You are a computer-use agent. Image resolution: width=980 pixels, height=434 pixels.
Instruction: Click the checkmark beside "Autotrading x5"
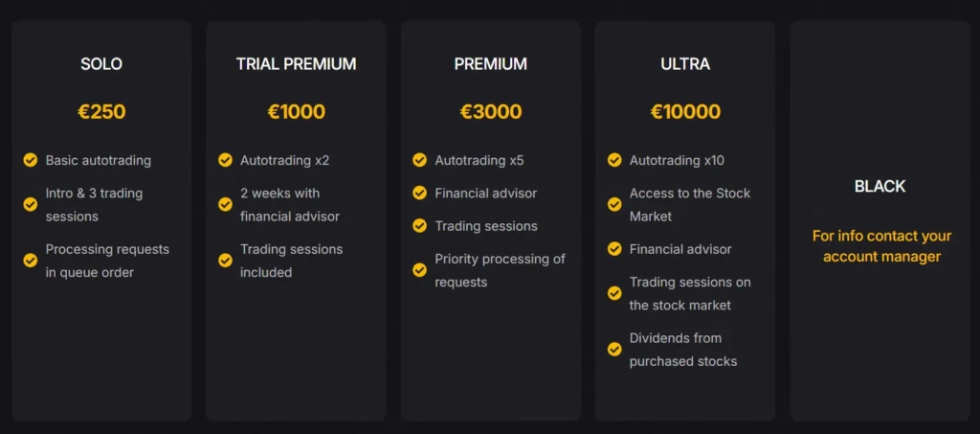419,160
